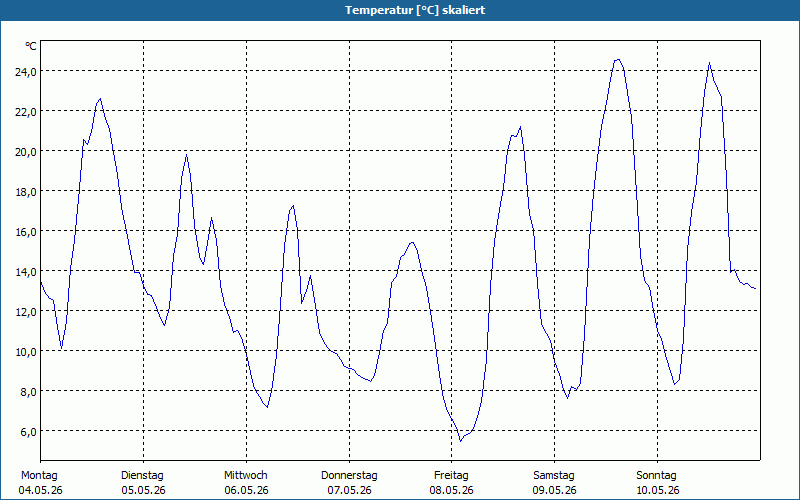This screenshot has width=800, height=500.
Task: Click the date 06.05.26
Action: pyautogui.click(x=246, y=490)
